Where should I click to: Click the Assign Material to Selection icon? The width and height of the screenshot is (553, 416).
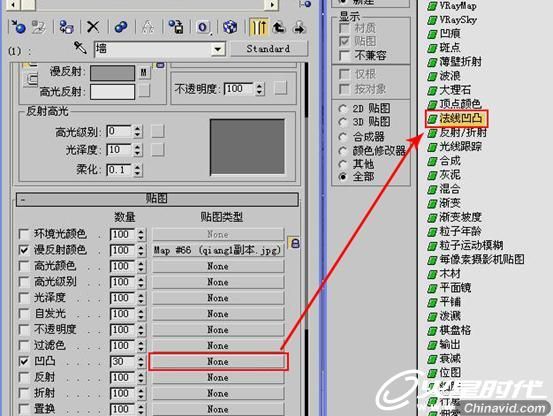point(67,27)
